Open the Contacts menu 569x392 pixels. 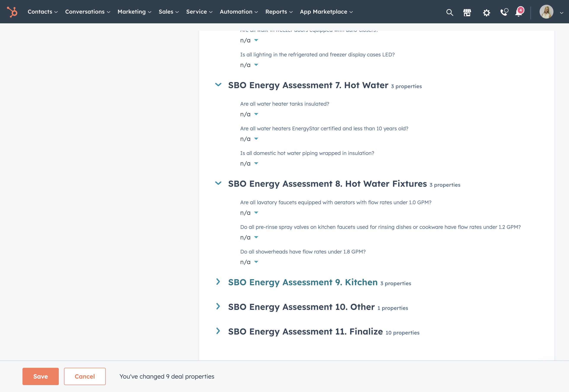43,12
